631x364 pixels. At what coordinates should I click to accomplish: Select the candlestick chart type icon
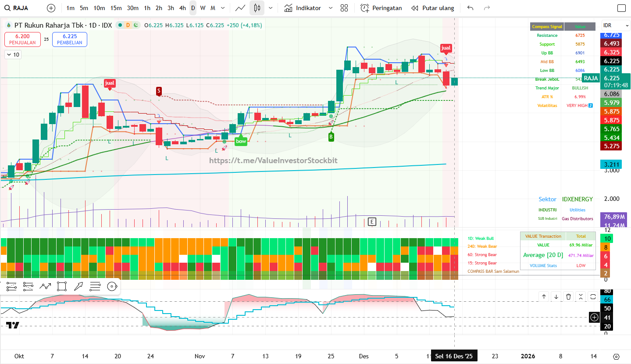(x=257, y=8)
